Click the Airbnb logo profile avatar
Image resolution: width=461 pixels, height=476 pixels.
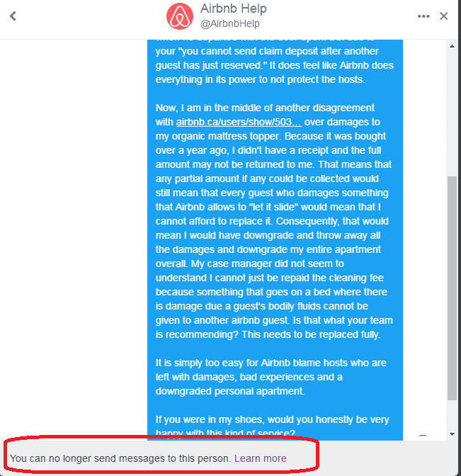click(180, 16)
